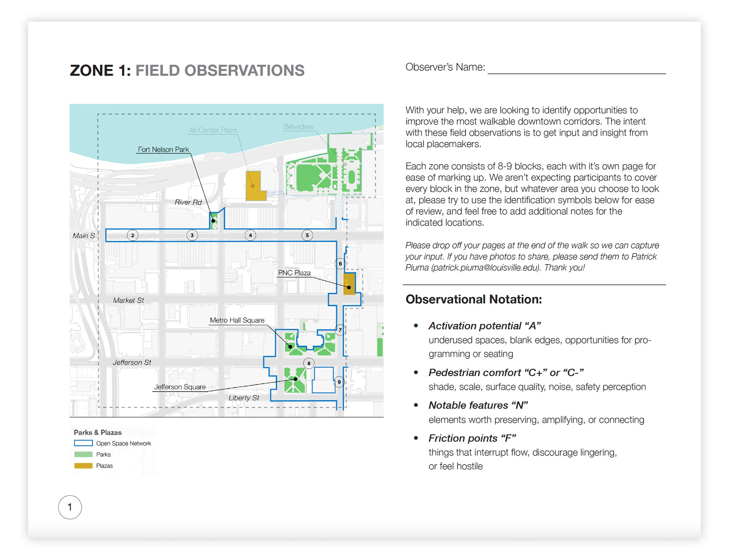Screen dimensions: 729x560
Task: Click the Open Space Network legend swatch
Action: coord(83,443)
